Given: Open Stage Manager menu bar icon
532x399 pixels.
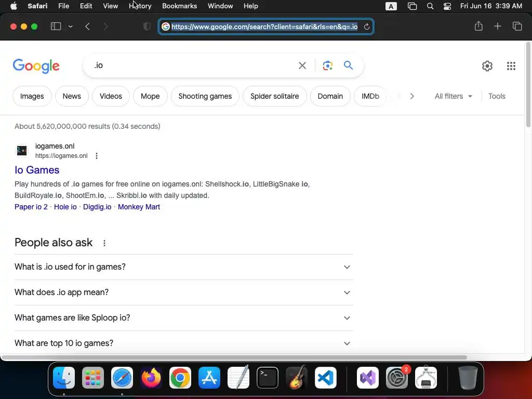Looking at the screenshot, I should tap(412, 6).
